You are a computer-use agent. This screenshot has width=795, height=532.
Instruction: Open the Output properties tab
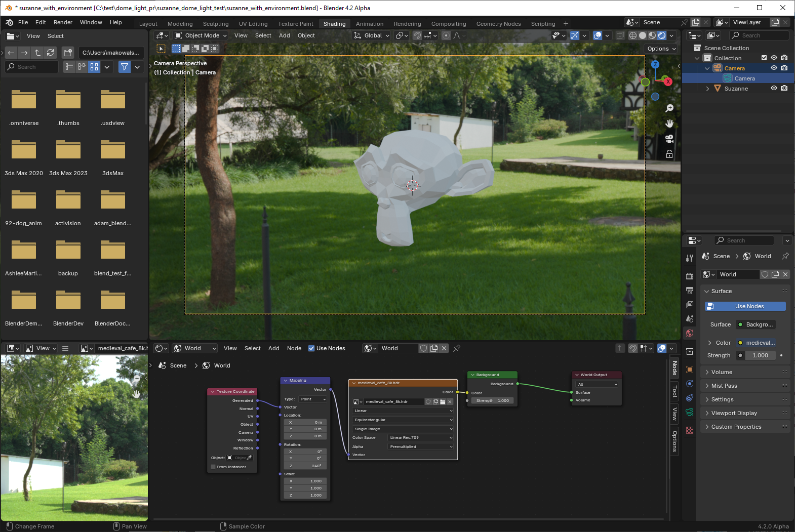(690, 291)
